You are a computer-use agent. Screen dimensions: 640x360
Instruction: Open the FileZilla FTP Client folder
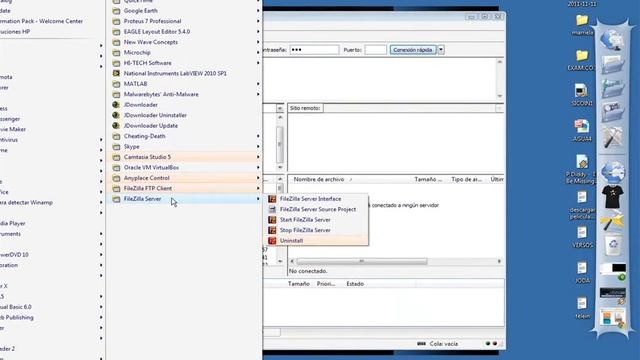pyautogui.click(x=147, y=188)
